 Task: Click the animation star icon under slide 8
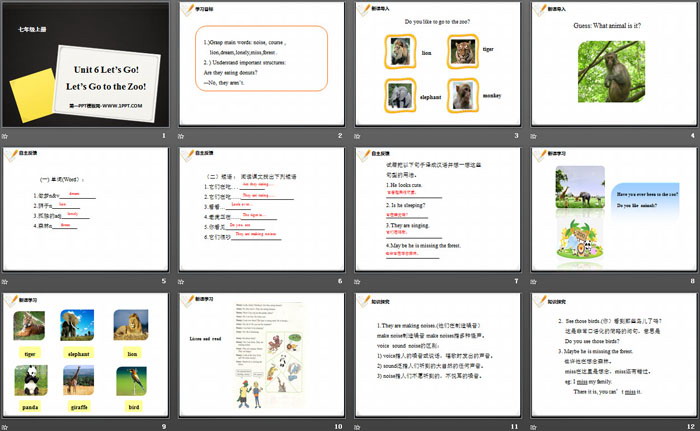click(x=533, y=282)
